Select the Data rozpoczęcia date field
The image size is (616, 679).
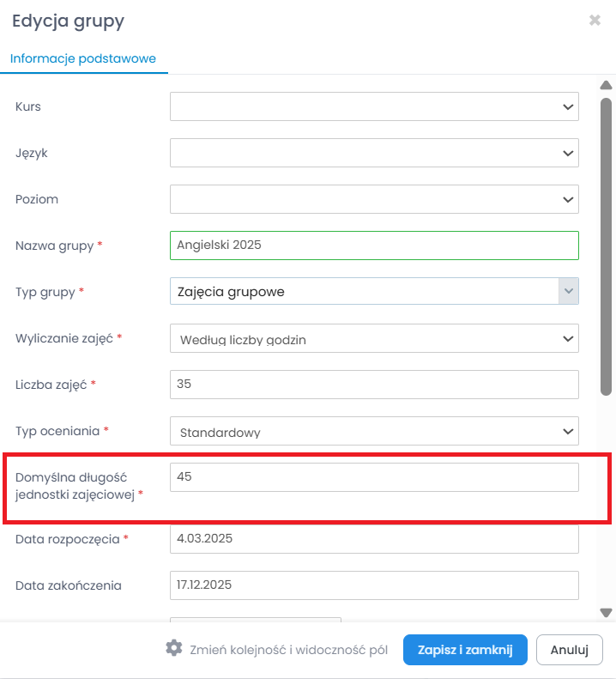[x=374, y=539]
